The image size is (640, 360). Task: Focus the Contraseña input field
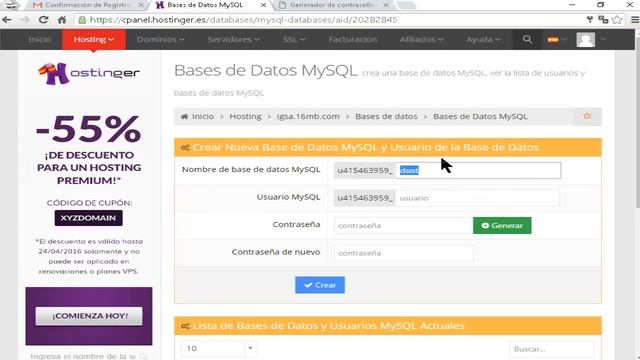pos(403,225)
